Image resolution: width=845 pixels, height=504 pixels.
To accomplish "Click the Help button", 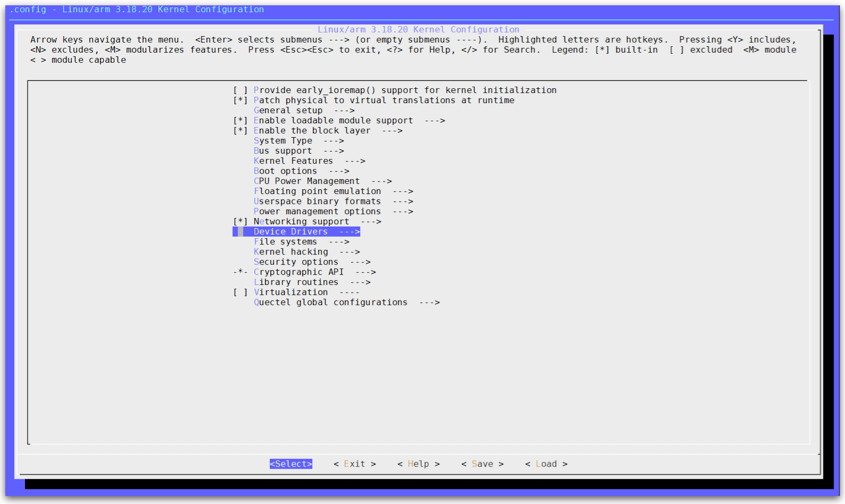I will click(419, 464).
